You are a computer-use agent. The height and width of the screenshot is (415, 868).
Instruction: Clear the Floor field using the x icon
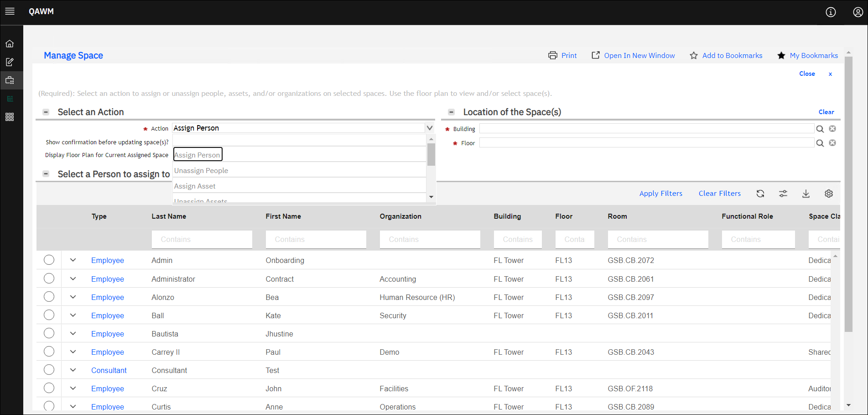[832, 142]
